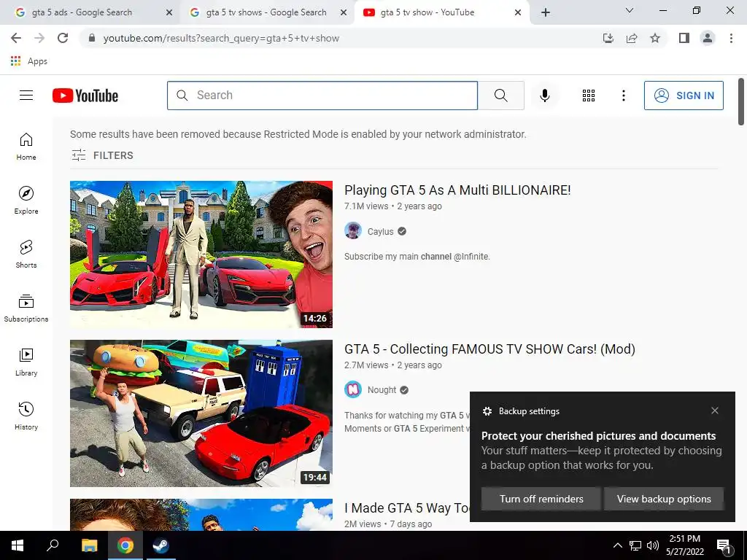The image size is (747, 560).
Task: Click the Chrome back arrow
Action: (x=16, y=38)
